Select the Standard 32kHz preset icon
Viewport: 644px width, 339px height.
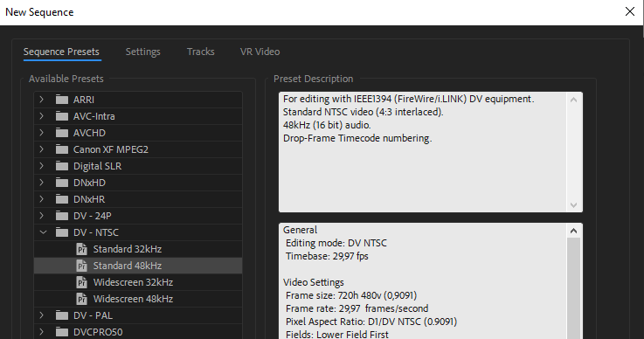(82, 249)
